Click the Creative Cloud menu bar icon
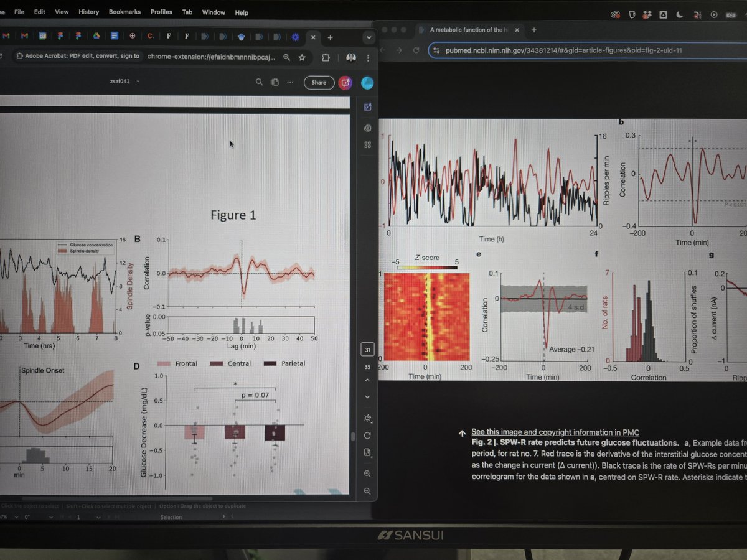This screenshot has height=560, width=747. [615, 14]
